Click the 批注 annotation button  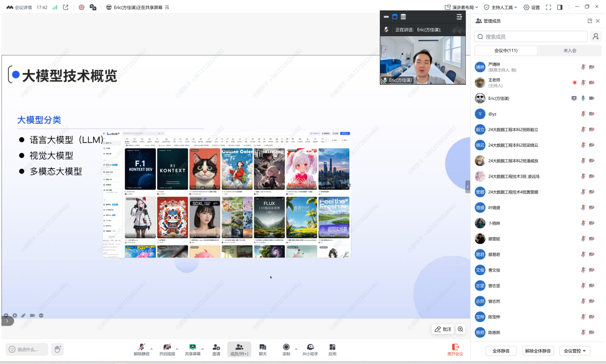coord(443,329)
